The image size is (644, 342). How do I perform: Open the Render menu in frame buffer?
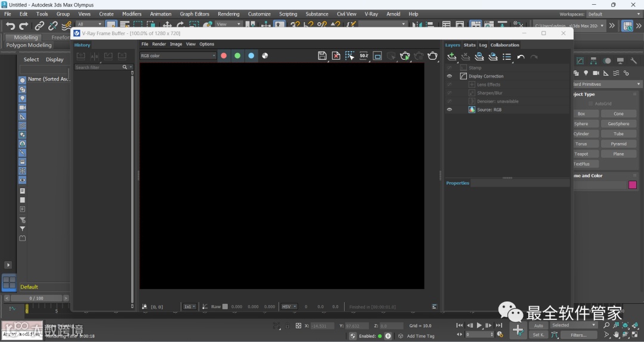[x=159, y=44]
